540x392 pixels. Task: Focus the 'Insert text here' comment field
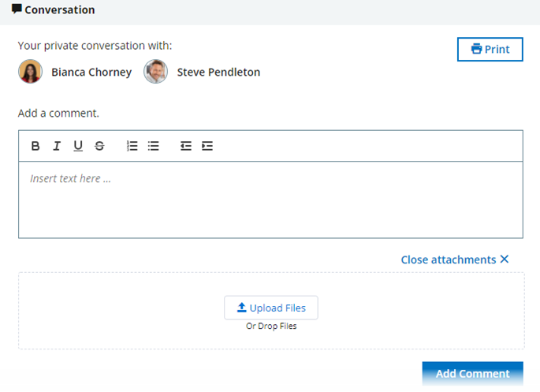click(270, 199)
